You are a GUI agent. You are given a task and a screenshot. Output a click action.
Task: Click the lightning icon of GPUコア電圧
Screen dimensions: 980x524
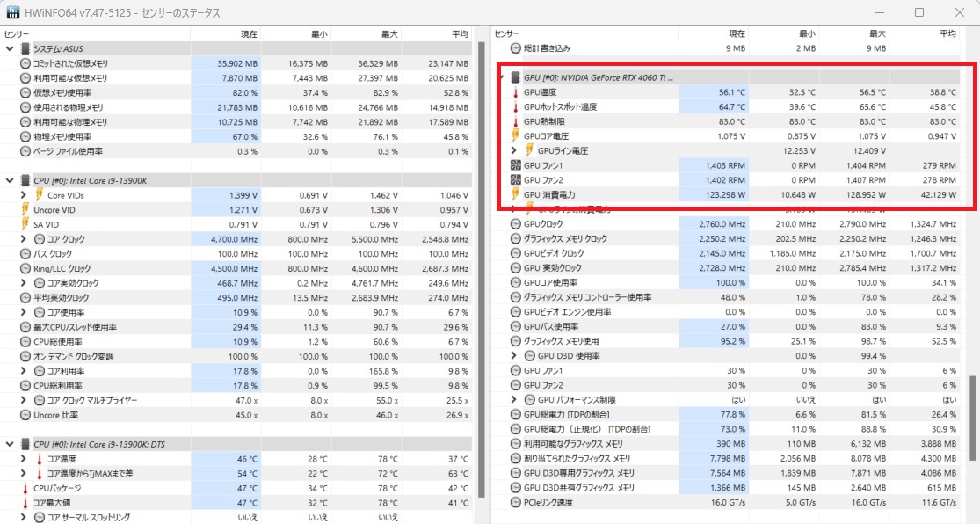point(516,135)
